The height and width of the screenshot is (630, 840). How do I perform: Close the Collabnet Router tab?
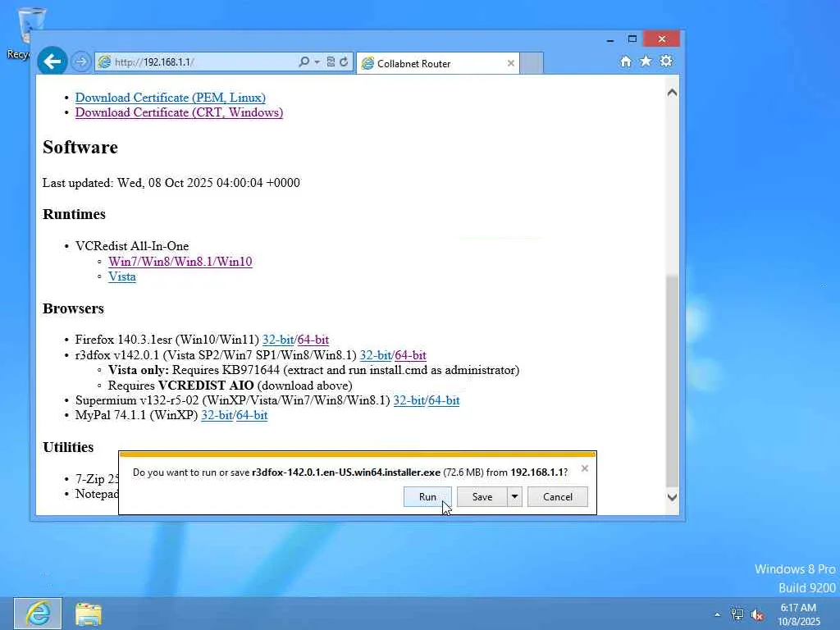tap(510, 63)
